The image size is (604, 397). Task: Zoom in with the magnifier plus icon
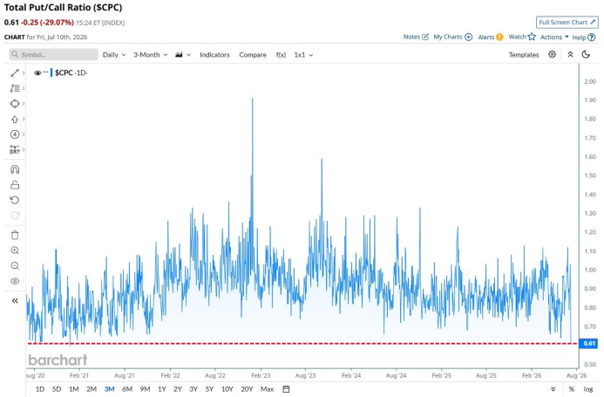tap(15, 250)
